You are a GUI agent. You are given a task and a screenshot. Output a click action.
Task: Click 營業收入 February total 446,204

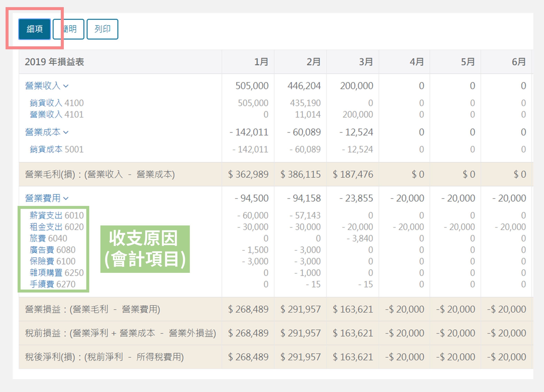click(x=304, y=86)
